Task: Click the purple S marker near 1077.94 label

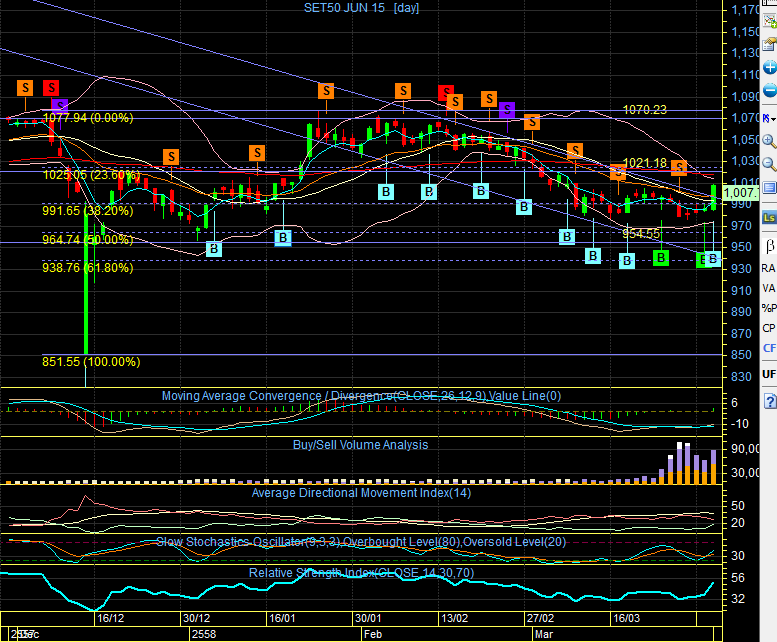Action: click(x=60, y=106)
